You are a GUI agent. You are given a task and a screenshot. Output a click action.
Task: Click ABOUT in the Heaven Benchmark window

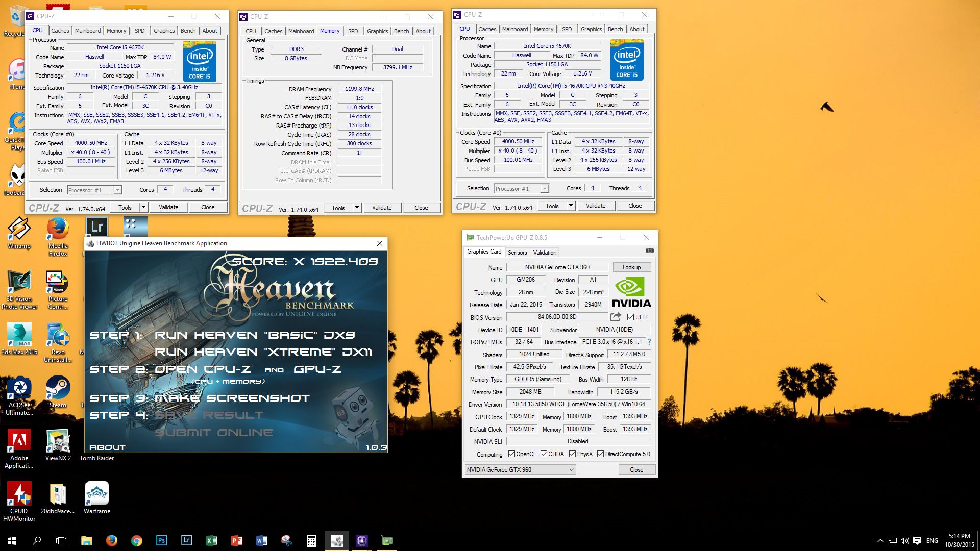(107, 447)
